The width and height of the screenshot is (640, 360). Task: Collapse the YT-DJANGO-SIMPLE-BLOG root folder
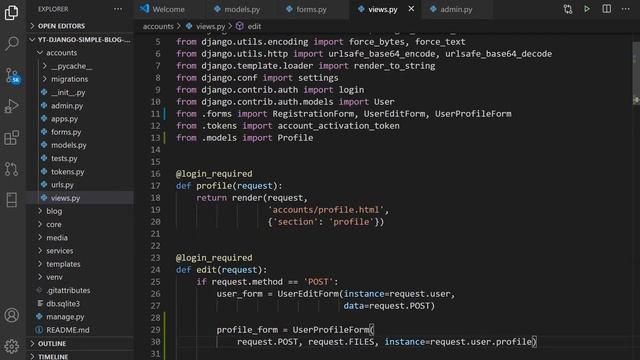click(x=80, y=40)
